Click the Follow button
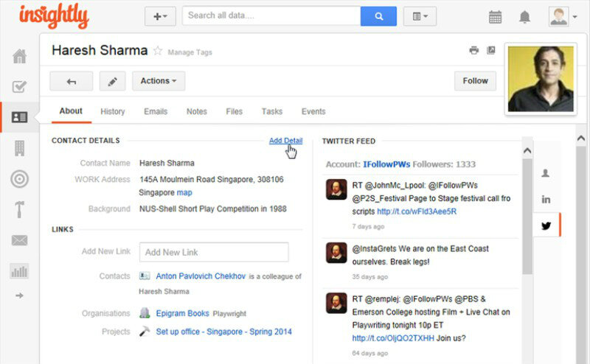Screen dimensions: 590x364 (x=475, y=81)
